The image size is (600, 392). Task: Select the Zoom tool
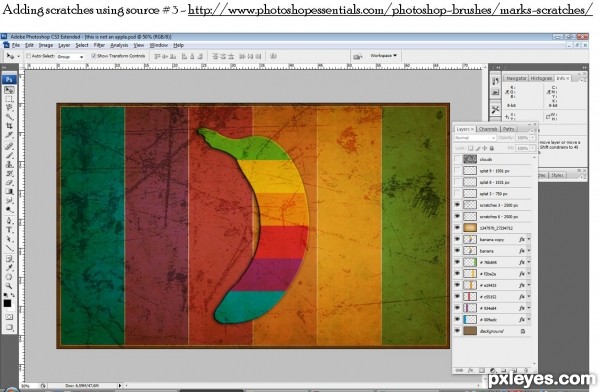coord(9,286)
